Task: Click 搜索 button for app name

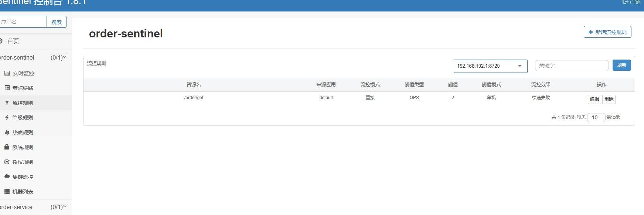Action: (57, 22)
